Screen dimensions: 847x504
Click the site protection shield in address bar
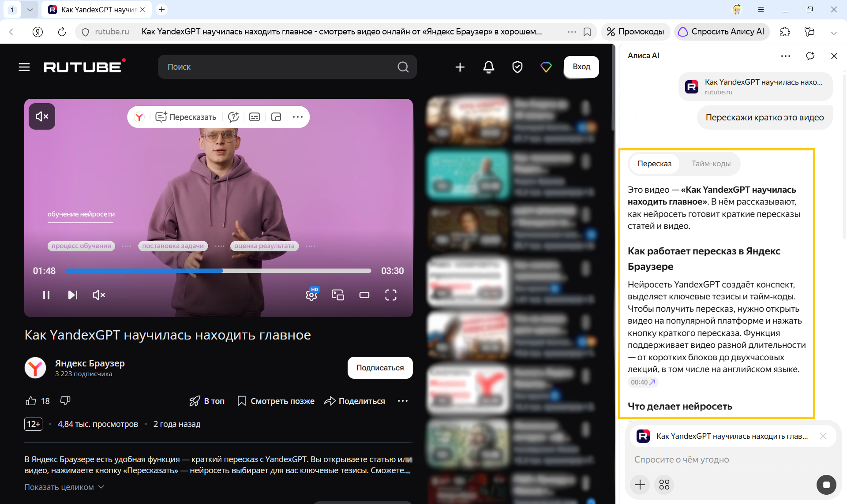click(86, 32)
